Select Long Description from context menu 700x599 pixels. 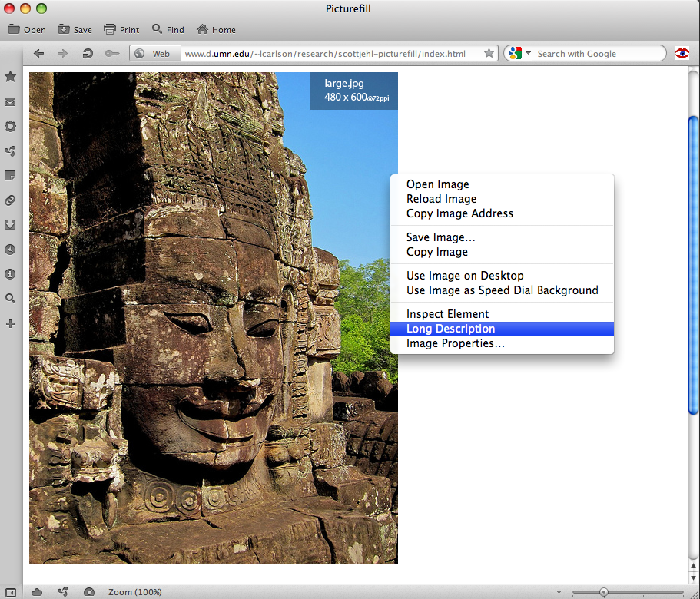(450, 329)
